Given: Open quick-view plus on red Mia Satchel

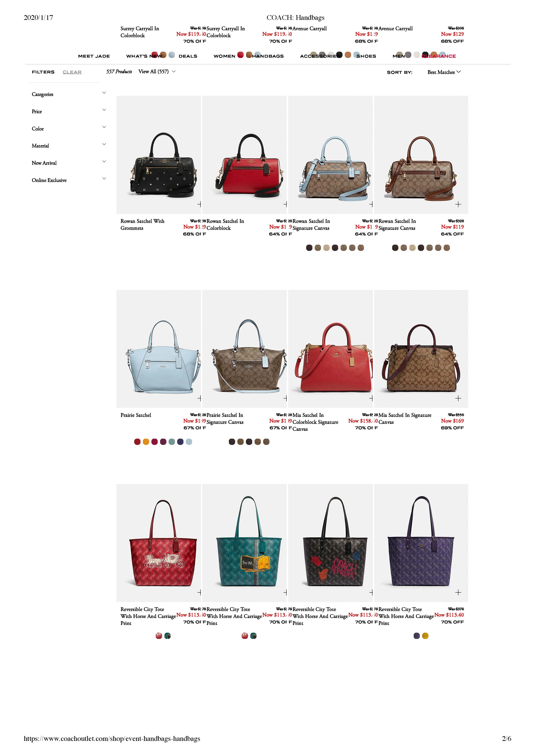Looking at the screenshot, I should 371,398.
